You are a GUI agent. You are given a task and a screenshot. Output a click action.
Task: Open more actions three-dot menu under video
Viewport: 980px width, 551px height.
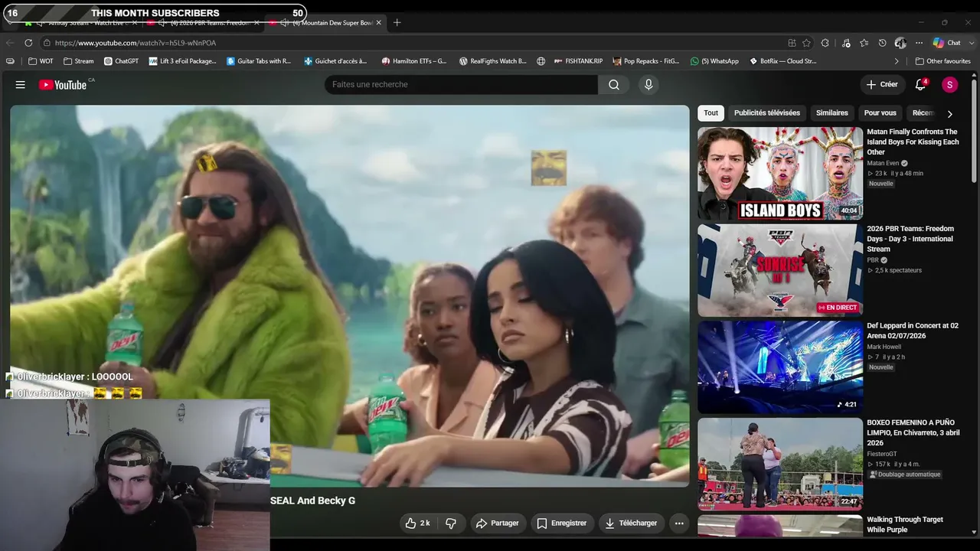(x=679, y=523)
